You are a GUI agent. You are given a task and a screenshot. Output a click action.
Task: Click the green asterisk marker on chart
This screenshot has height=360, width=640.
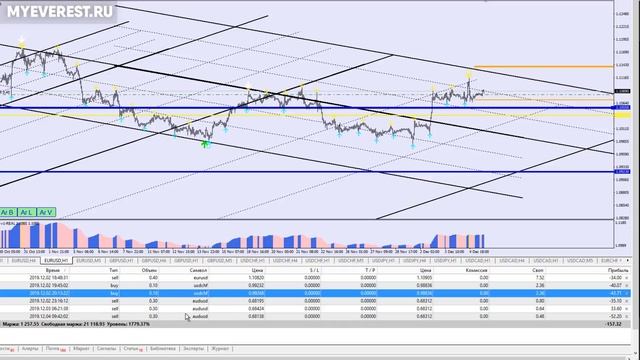205,144
